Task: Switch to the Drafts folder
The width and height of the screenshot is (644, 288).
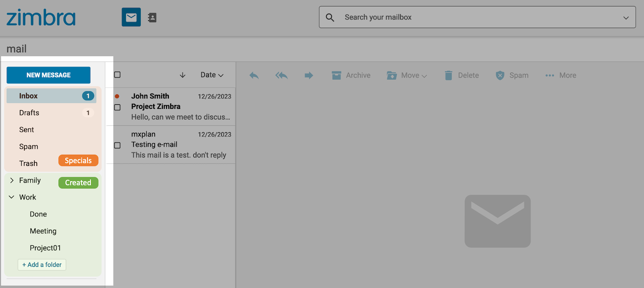Action: (29, 113)
